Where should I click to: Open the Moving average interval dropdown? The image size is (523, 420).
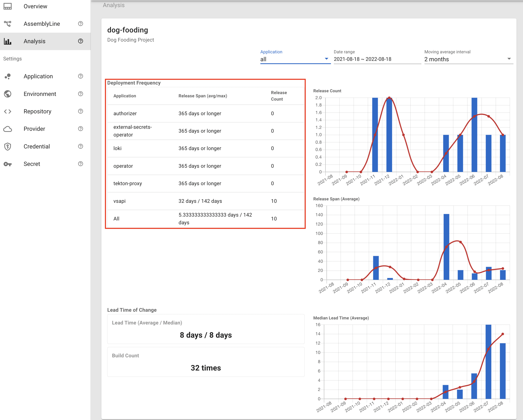pos(467,59)
